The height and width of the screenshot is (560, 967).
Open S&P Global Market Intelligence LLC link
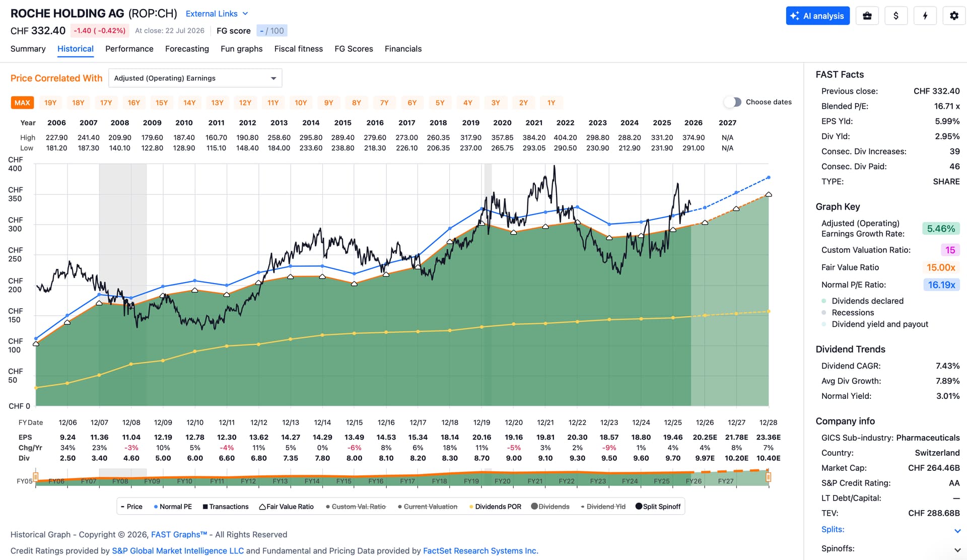(178, 551)
